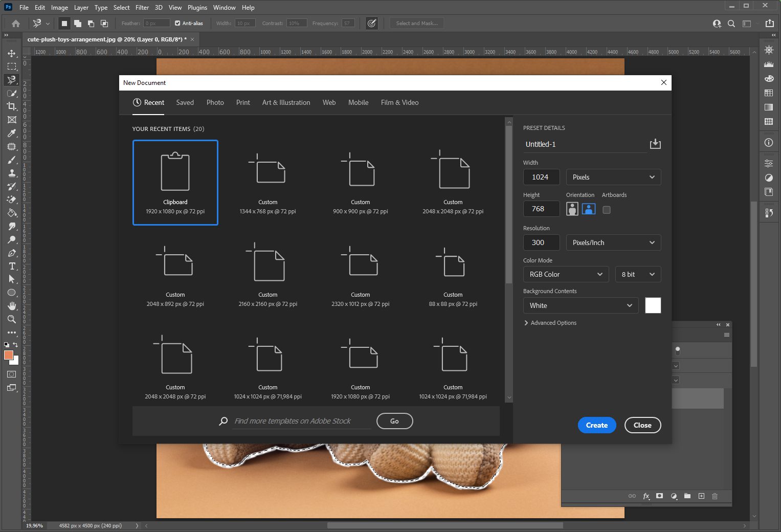The height and width of the screenshot is (532, 781).
Task: Select the Eyedropper tool
Action: coord(12,133)
